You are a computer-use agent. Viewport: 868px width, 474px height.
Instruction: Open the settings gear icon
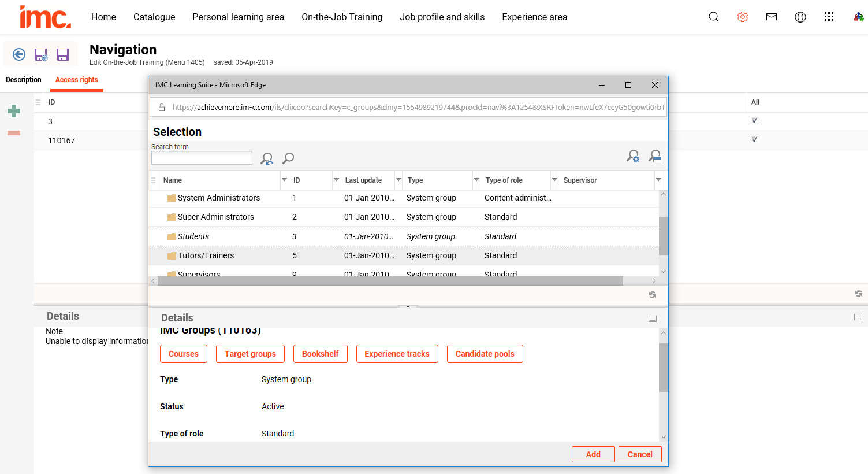tap(743, 17)
